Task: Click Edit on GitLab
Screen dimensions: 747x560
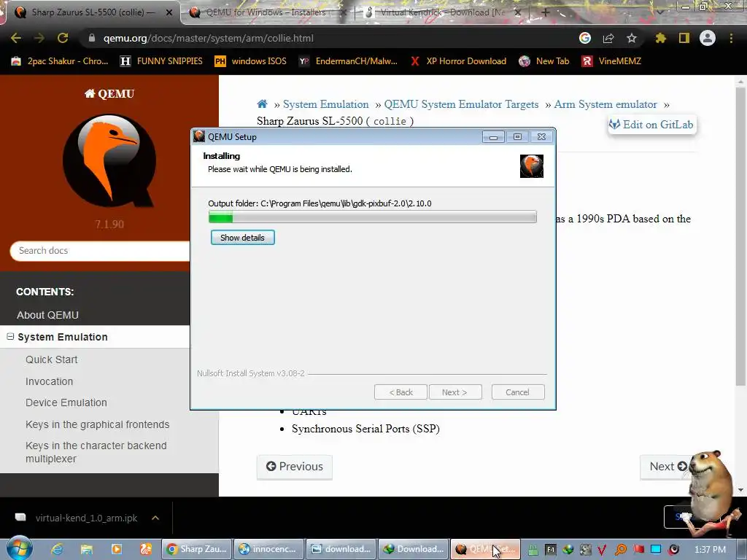Action: (651, 125)
